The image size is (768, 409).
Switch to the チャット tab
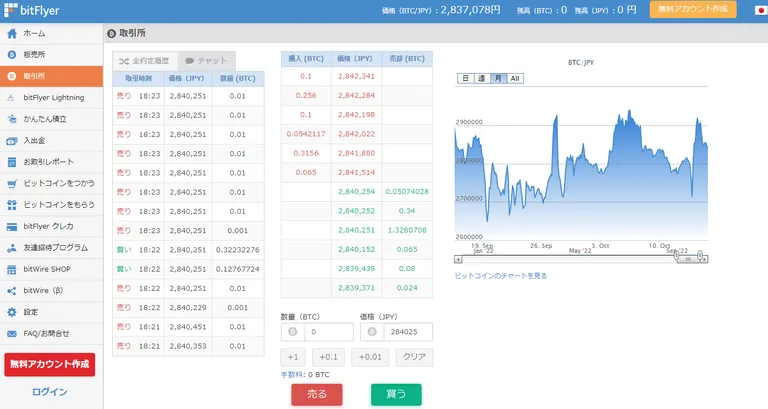(x=207, y=61)
